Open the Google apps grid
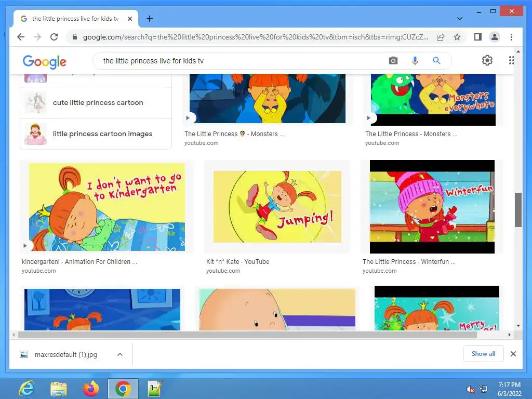Screen dimensions: 532x399 [511, 60]
